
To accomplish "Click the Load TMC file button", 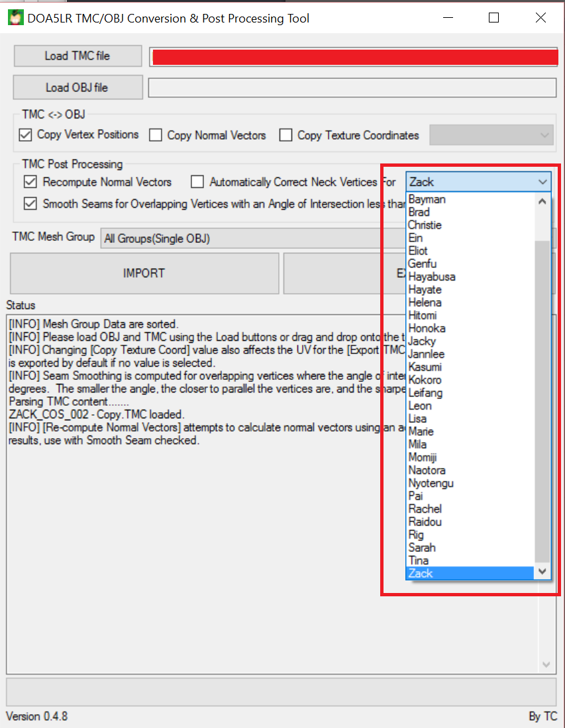I will (x=77, y=56).
